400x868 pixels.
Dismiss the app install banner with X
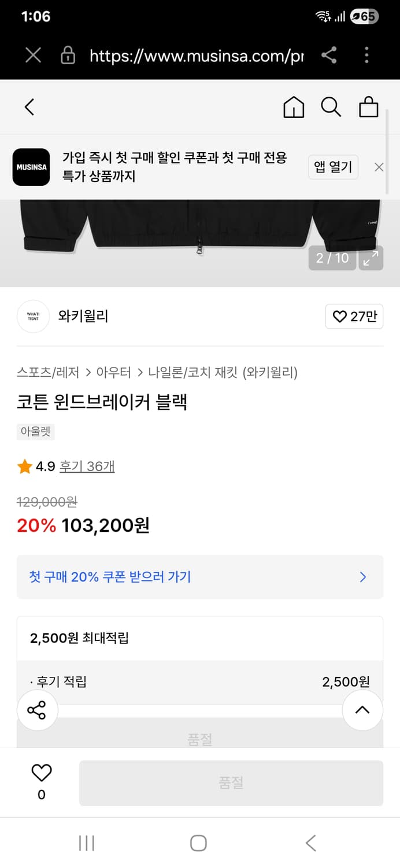click(x=379, y=167)
